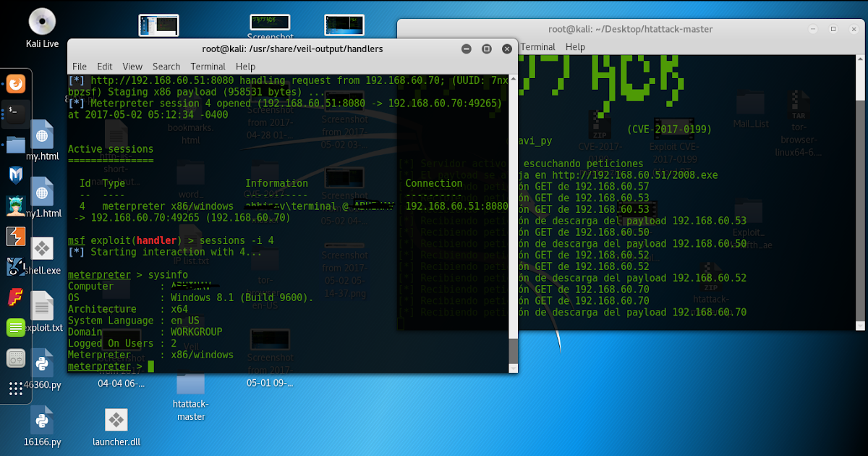Select htattack-master folder label on desktop
This screenshot has height=456, width=868.
point(191,410)
